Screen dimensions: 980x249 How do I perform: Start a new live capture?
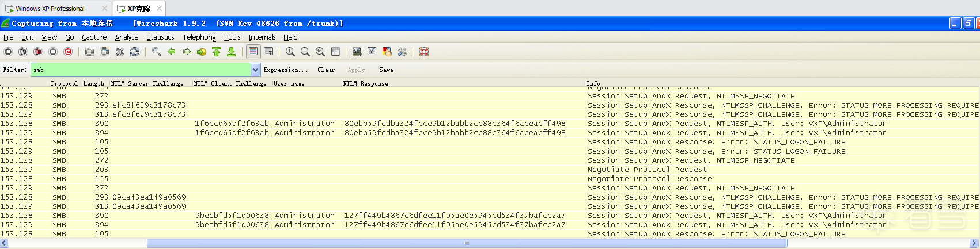pos(38,52)
